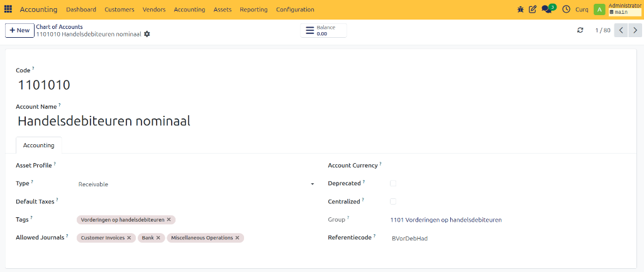Viewport: 644px width, 272px height.
Task: Open the debug bug icon menu
Action: [x=520, y=9]
